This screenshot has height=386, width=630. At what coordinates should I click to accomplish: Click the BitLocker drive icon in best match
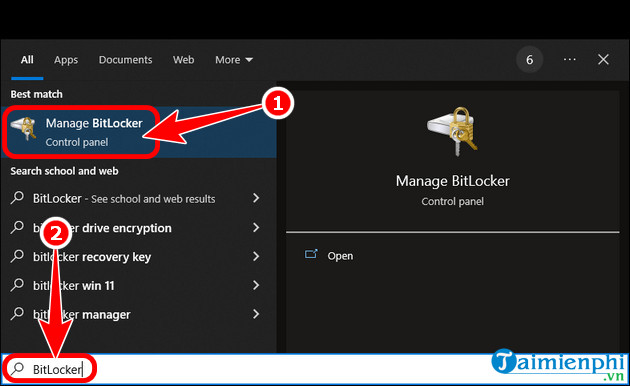(x=24, y=128)
